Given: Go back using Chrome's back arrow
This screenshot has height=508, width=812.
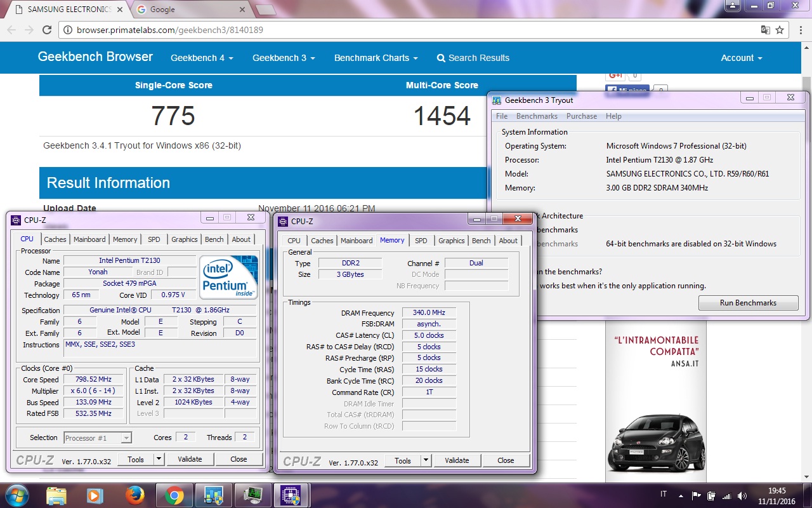Looking at the screenshot, I should (x=11, y=30).
